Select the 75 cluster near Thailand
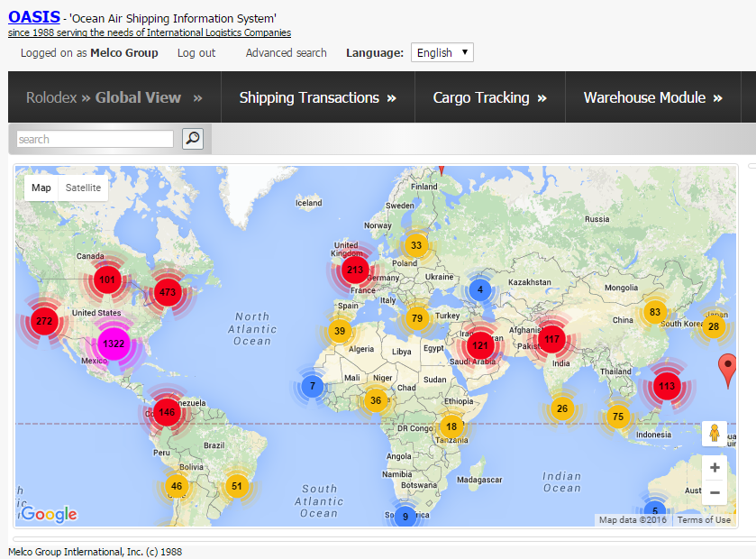Image resolution: width=756 pixels, height=559 pixels. point(618,417)
